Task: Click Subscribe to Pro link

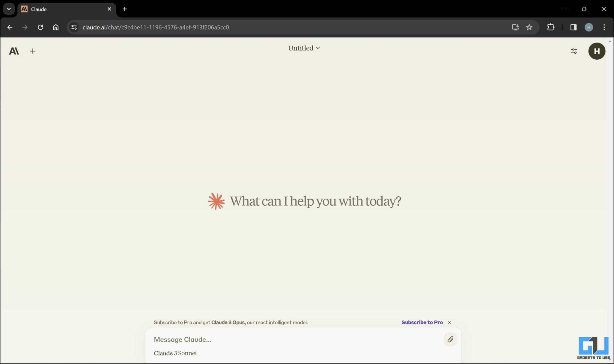Action: (422, 322)
